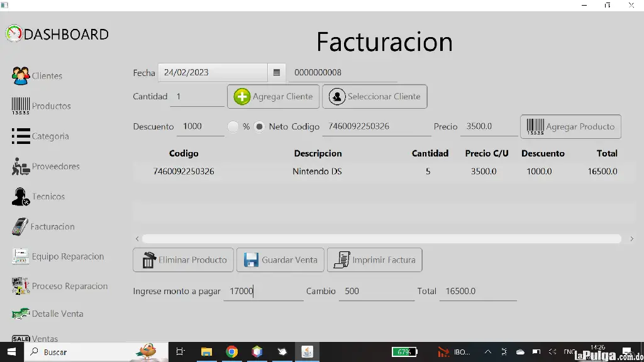Open OneDrive cloud tray icon

click(x=520, y=352)
